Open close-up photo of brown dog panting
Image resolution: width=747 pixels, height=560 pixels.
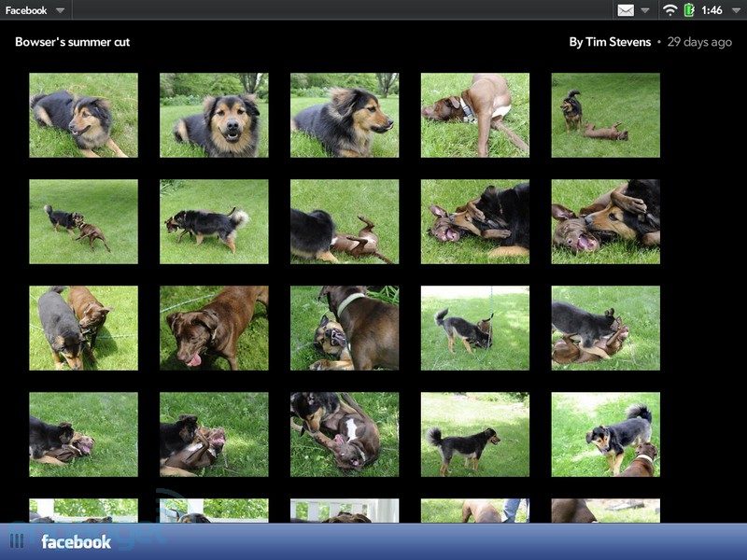tap(214, 329)
